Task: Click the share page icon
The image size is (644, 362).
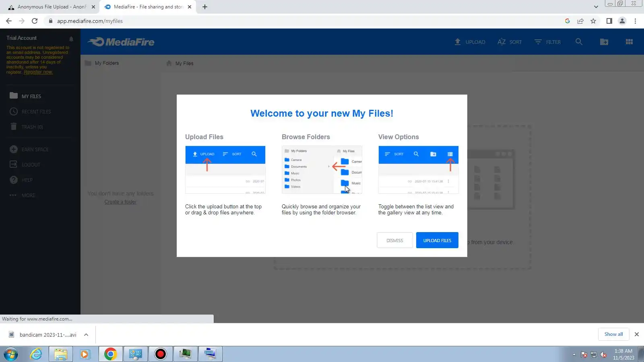Action: [580, 21]
